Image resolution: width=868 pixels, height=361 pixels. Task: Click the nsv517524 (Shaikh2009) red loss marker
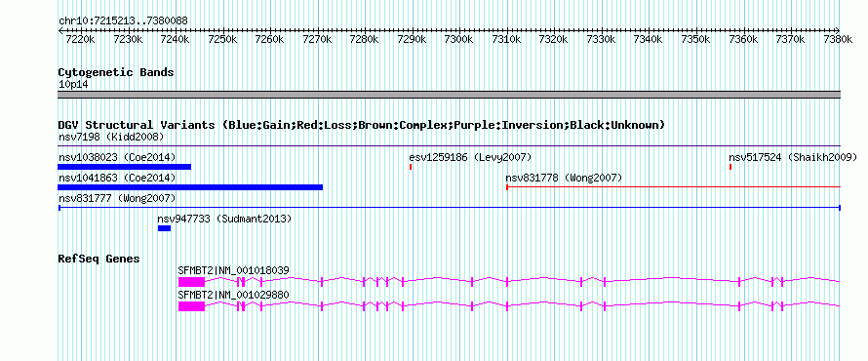pos(730,167)
